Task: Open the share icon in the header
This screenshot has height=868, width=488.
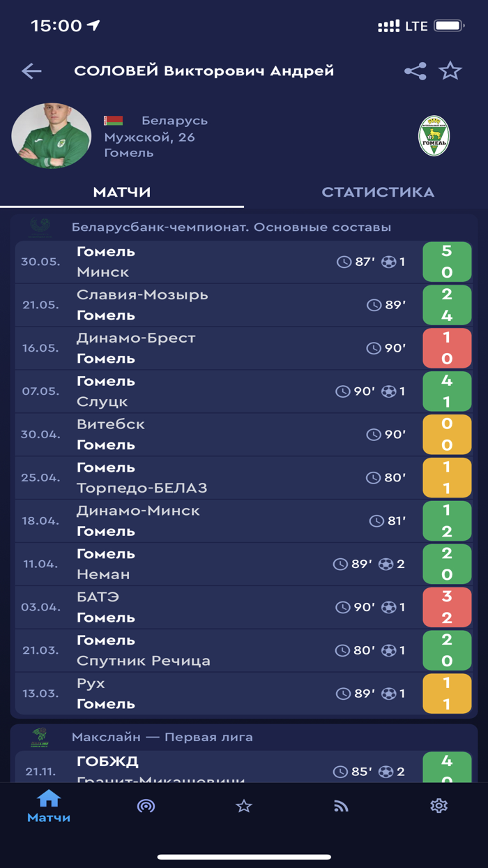Action: tap(415, 70)
